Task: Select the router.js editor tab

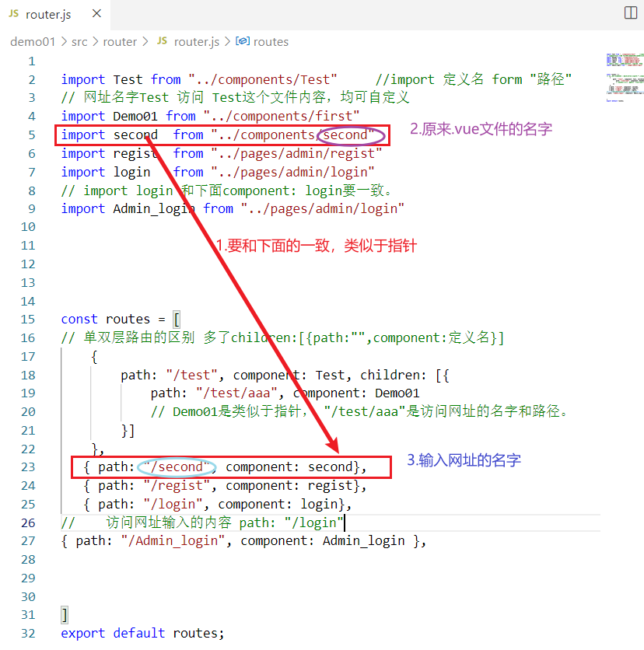Action: [x=47, y=13]
